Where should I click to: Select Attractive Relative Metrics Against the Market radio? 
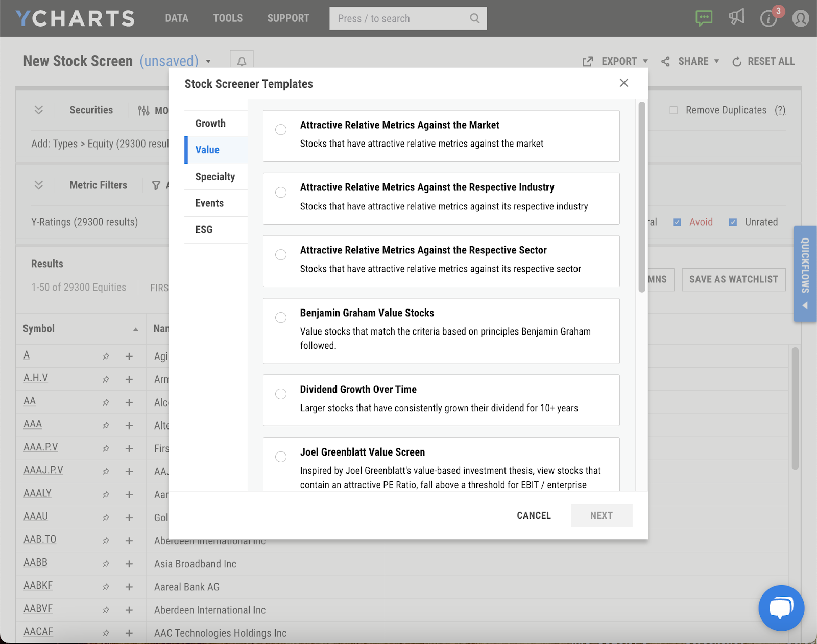[281, 130]
